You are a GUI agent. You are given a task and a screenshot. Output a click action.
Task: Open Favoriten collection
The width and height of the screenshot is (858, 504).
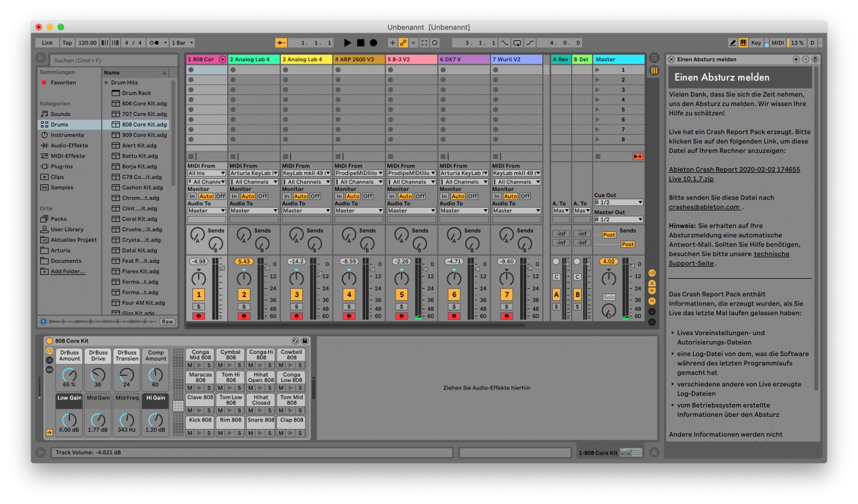click(63, 82)
